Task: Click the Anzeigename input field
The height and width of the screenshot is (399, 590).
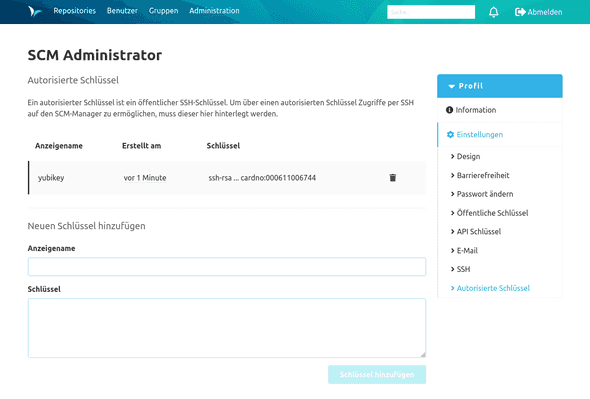Action: point(227,267)
